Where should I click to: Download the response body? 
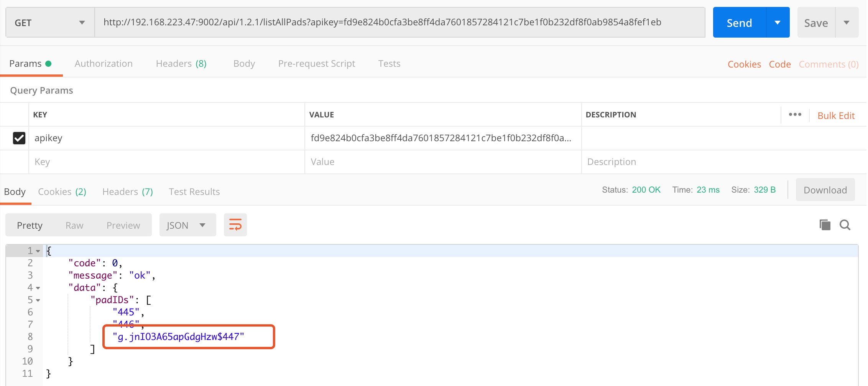point(825,190)
